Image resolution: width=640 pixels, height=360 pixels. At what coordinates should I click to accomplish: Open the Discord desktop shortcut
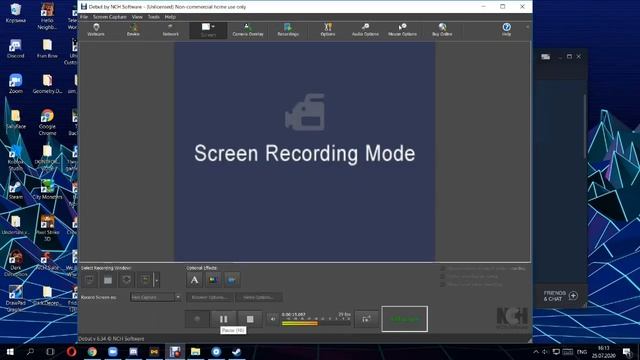(x=16, y=48)
